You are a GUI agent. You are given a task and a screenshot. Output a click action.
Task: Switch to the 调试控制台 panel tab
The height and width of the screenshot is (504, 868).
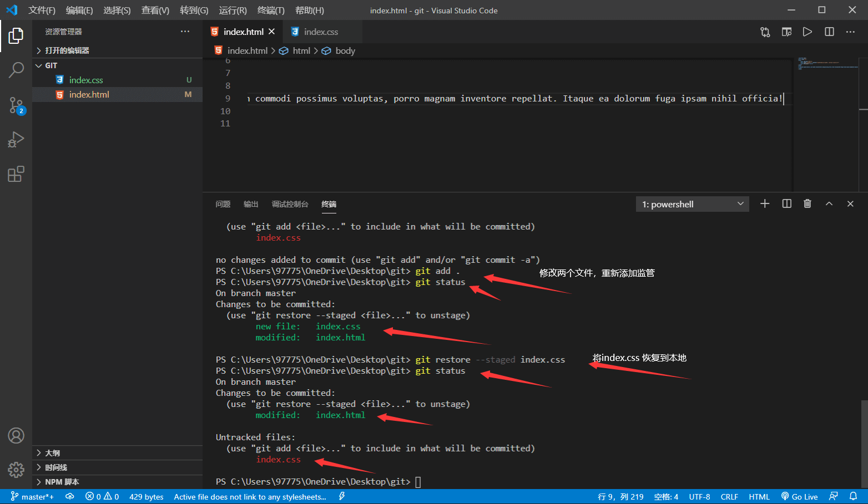(290, 204)
